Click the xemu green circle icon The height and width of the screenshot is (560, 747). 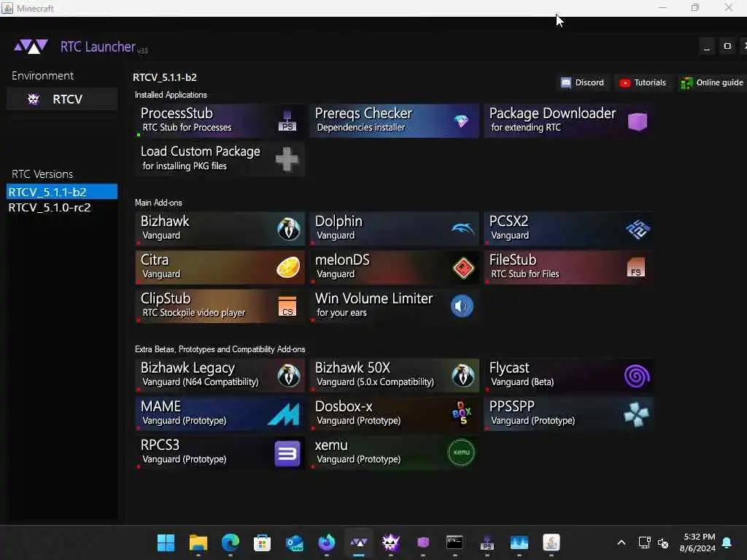tap(461, 452)
